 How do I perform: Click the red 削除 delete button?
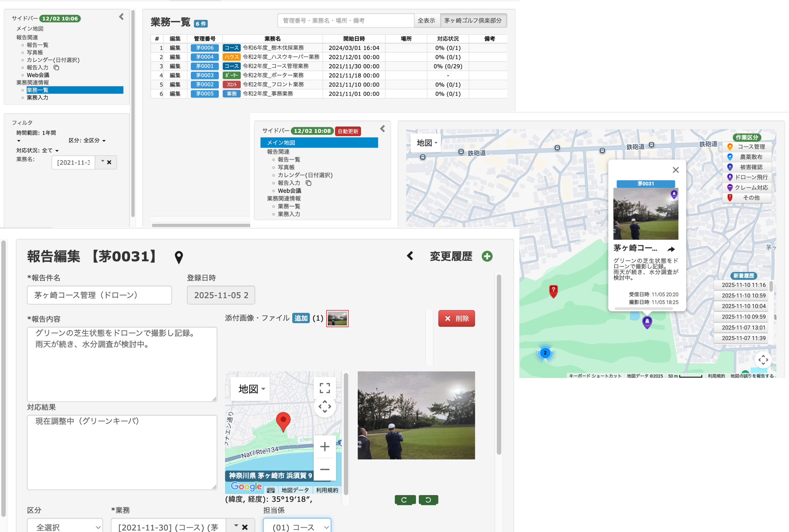(456, 318)
